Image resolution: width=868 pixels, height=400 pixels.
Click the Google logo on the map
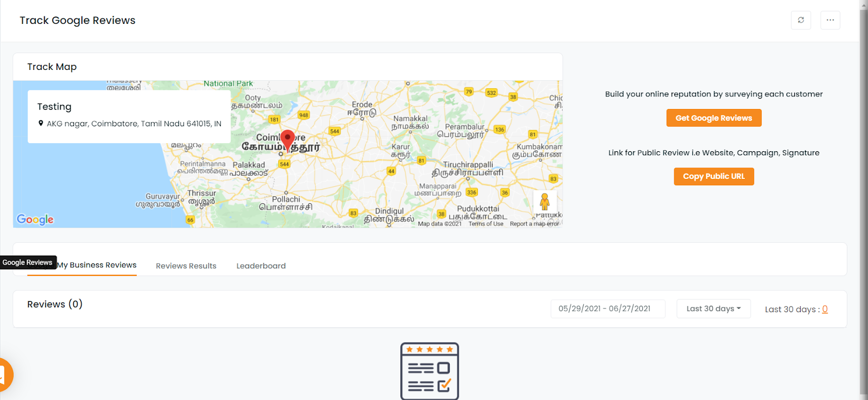35,219
